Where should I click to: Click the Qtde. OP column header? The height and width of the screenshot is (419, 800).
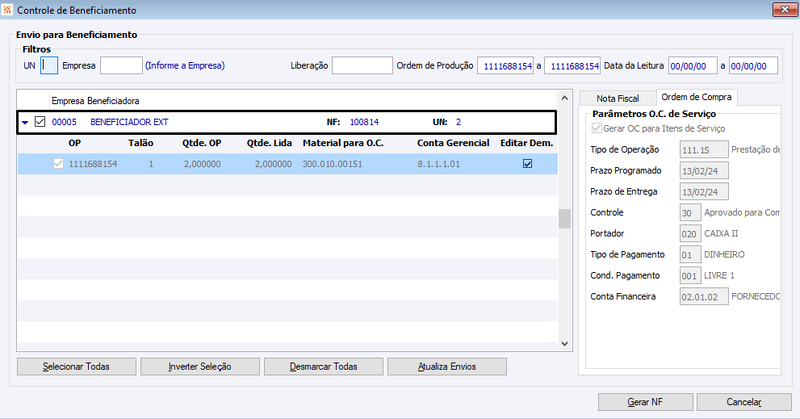point(202,143)
